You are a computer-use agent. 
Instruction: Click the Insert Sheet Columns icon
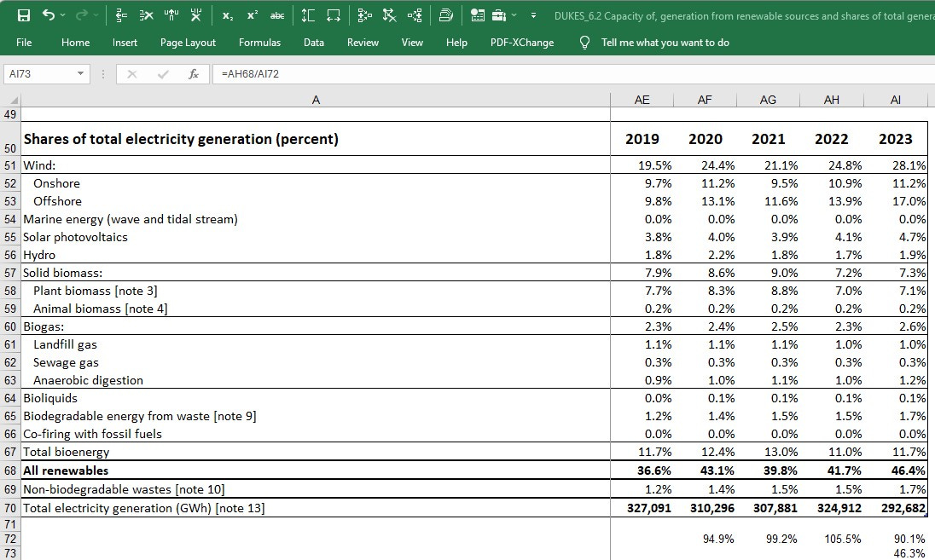[171, 15]
